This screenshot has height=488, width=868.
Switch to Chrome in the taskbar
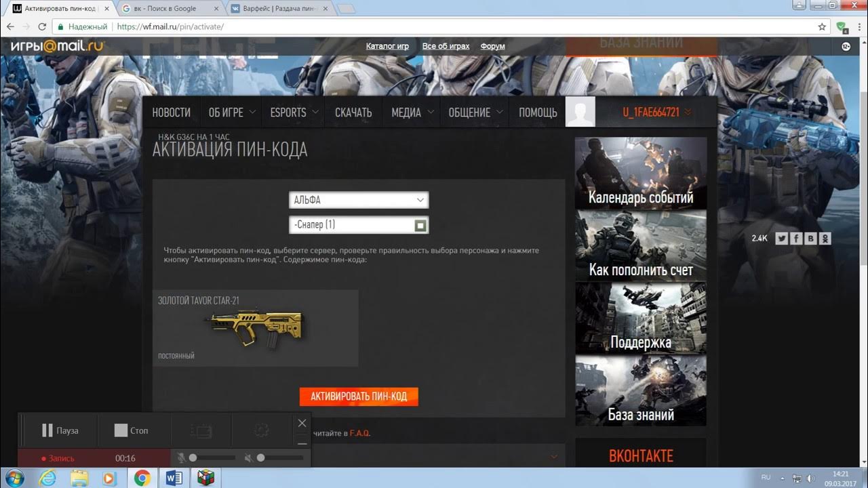pos(142,478)
